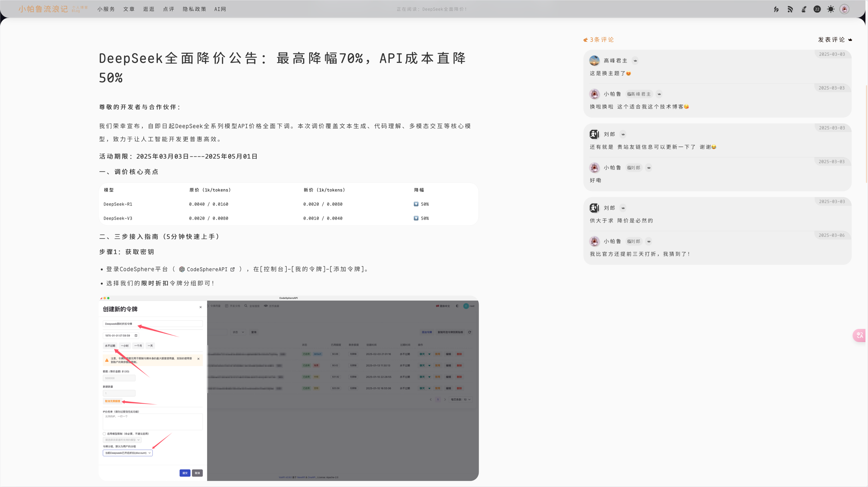Click the CodeSphereAPI logo icon in step 1
868x487 pixels.
(182, 269)
